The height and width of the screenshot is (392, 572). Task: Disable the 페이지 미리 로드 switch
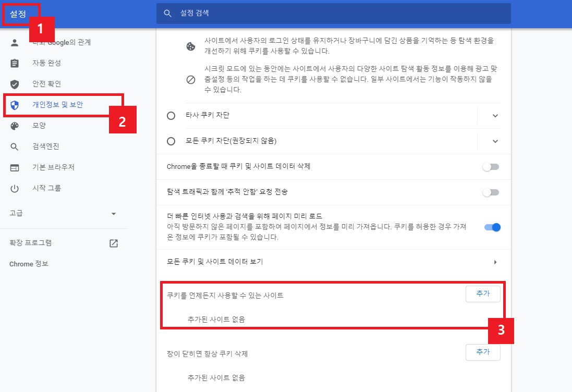point(492,227)
